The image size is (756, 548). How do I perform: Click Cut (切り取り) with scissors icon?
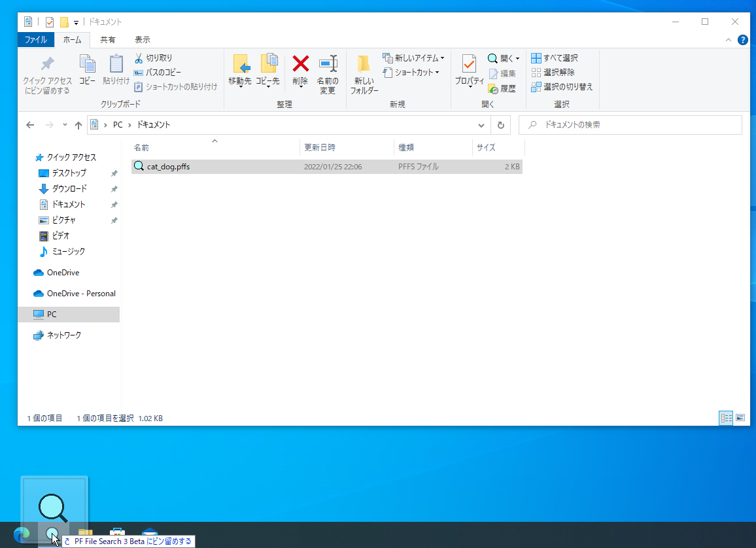[x=153, y=58]
